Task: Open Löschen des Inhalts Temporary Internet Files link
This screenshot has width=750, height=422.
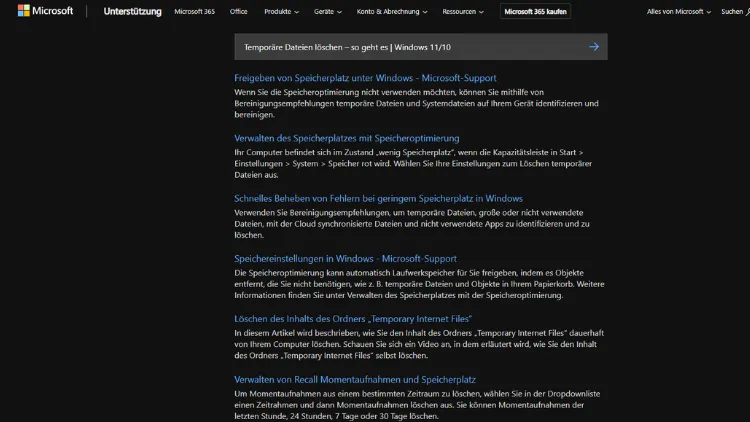Action: (353, 319)
